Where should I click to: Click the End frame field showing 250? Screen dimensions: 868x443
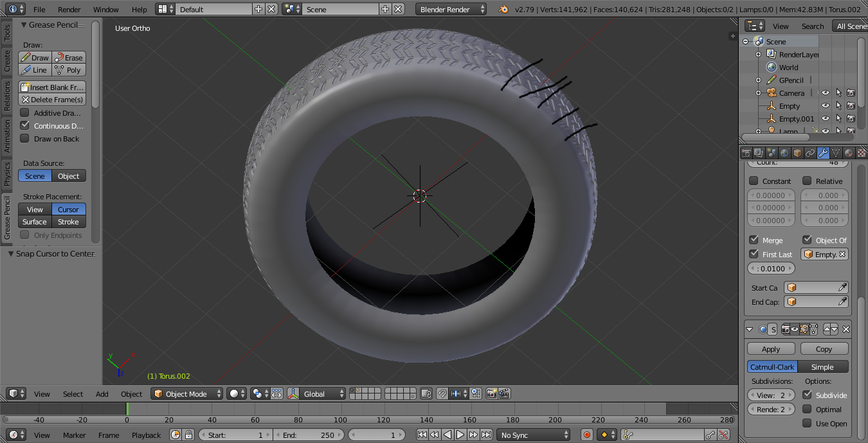309,435
